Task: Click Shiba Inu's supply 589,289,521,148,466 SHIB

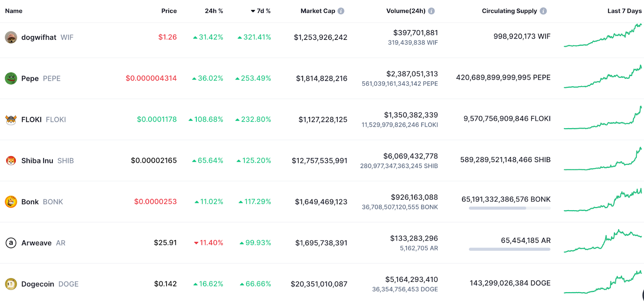Action: [x=506, y=160]
